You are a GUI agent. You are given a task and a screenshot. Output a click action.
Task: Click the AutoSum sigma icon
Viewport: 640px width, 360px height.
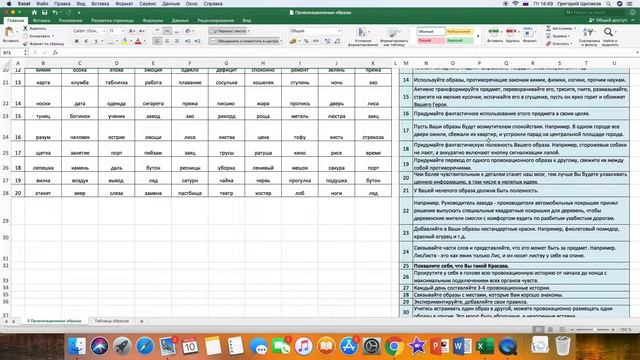(x=549, y=29)
